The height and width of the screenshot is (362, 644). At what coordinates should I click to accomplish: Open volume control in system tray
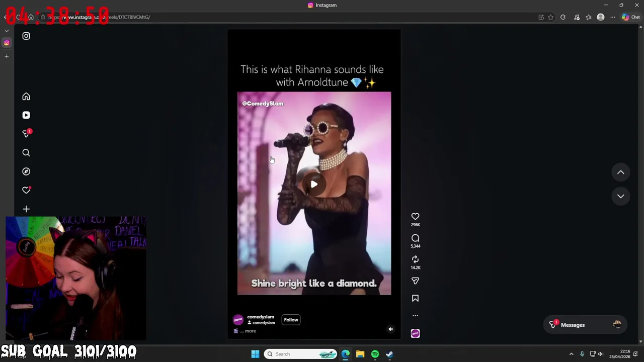[600, 354]
